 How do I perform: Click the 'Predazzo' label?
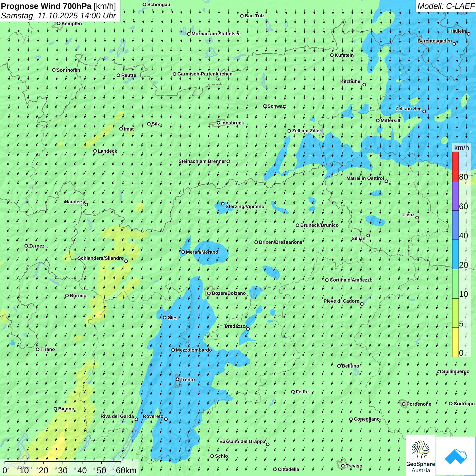(235, 326)
